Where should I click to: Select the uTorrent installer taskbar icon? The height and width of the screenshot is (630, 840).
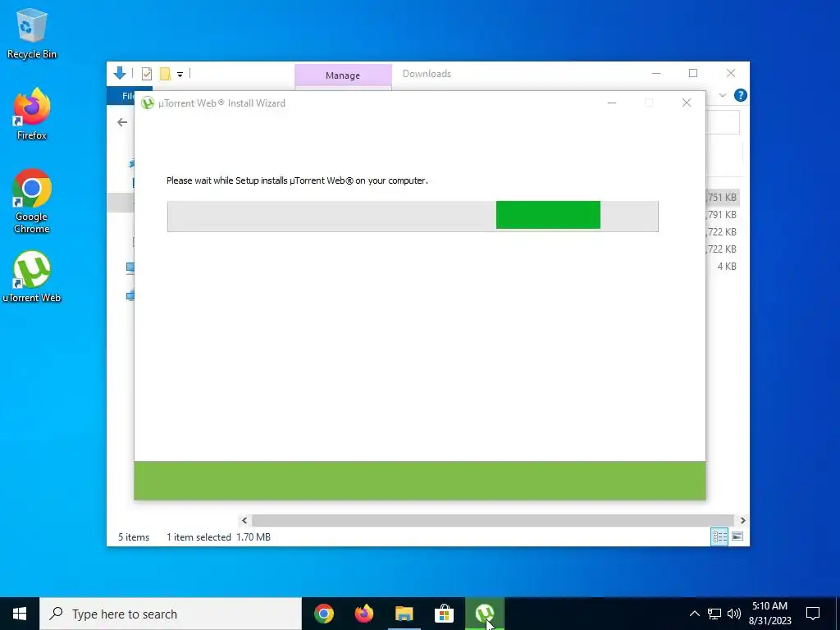pyautogui.click(x=484, y=614)
